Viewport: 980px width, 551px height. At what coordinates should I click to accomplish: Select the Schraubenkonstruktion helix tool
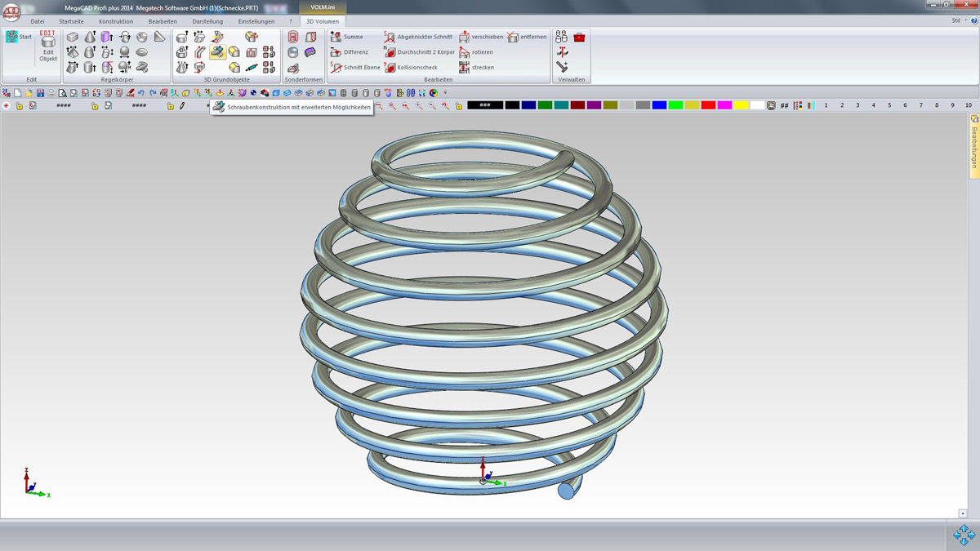pyautogui.click(x=217, y=52)
